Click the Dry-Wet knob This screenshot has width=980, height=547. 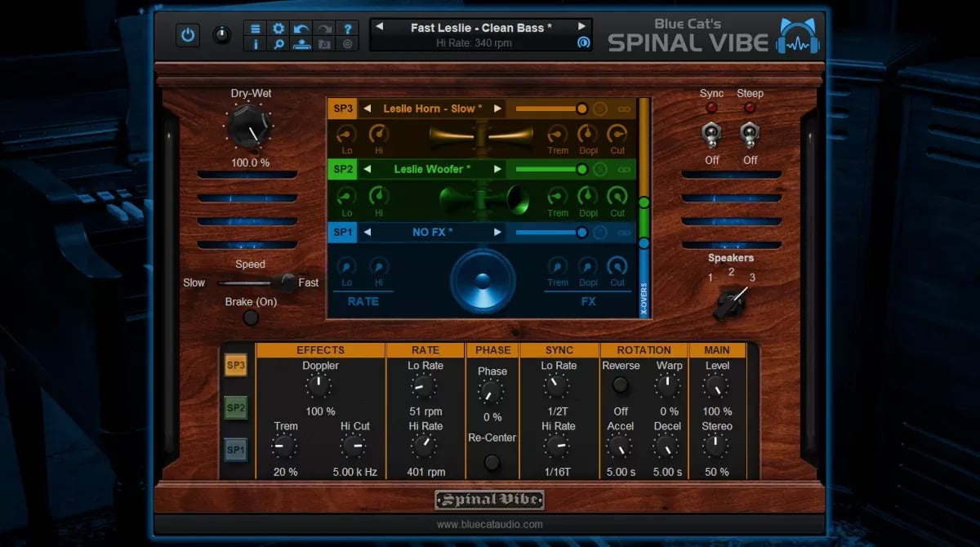tap(249, 128)
